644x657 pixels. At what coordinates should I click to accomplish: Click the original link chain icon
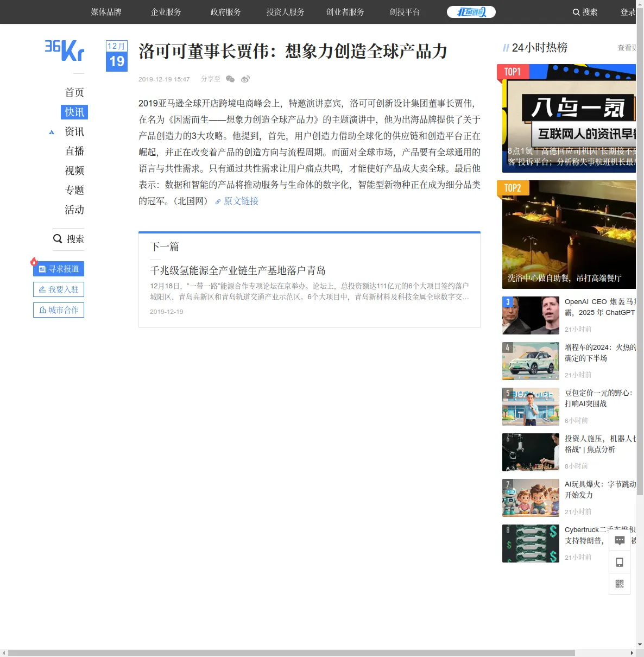(218, 201)
